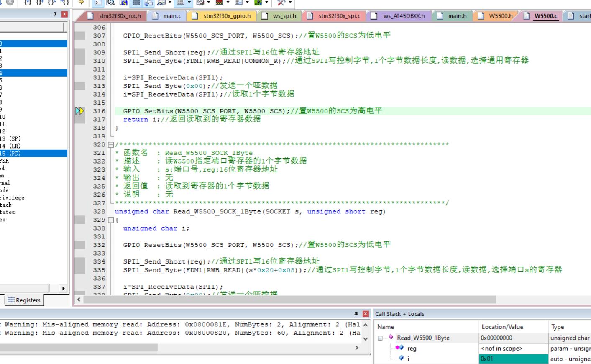Open the Analysis windows icon

220,3
